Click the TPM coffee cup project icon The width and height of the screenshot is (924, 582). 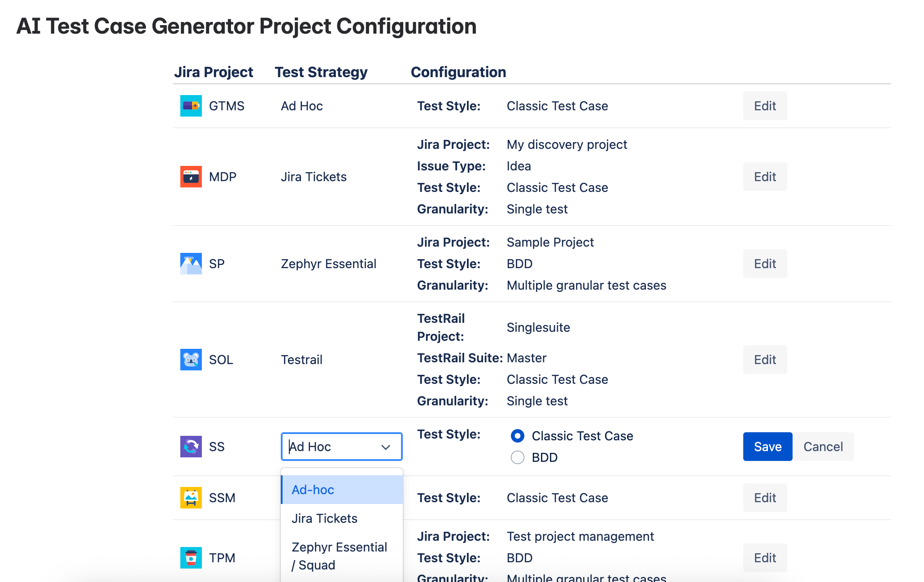point(191,558)
